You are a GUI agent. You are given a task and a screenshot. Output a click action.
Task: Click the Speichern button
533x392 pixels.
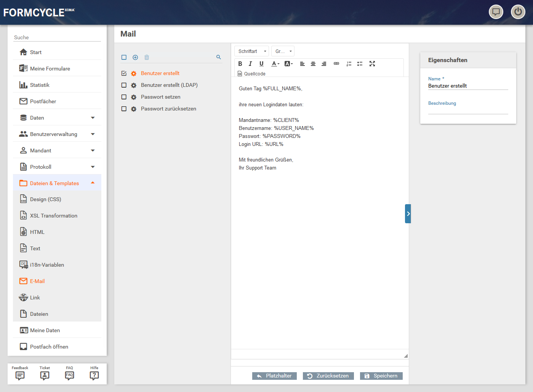[x=381, y=376]
